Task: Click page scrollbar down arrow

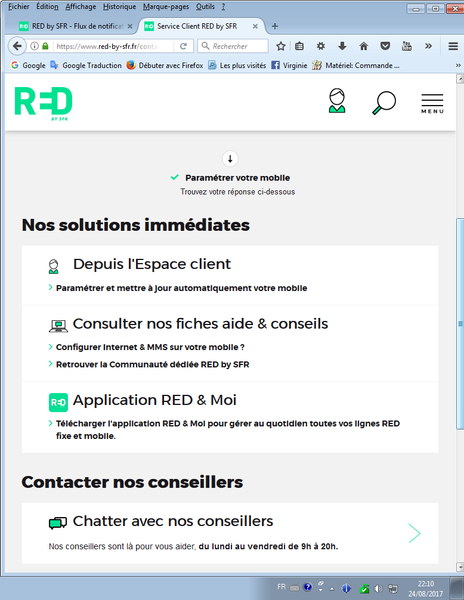Action: [x=460, y=567]
